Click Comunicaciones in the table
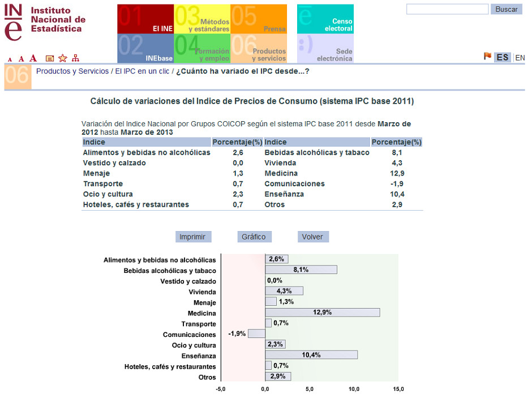Image resolution: width=532 pixels, height=402 pixels. tap(294, 183)
